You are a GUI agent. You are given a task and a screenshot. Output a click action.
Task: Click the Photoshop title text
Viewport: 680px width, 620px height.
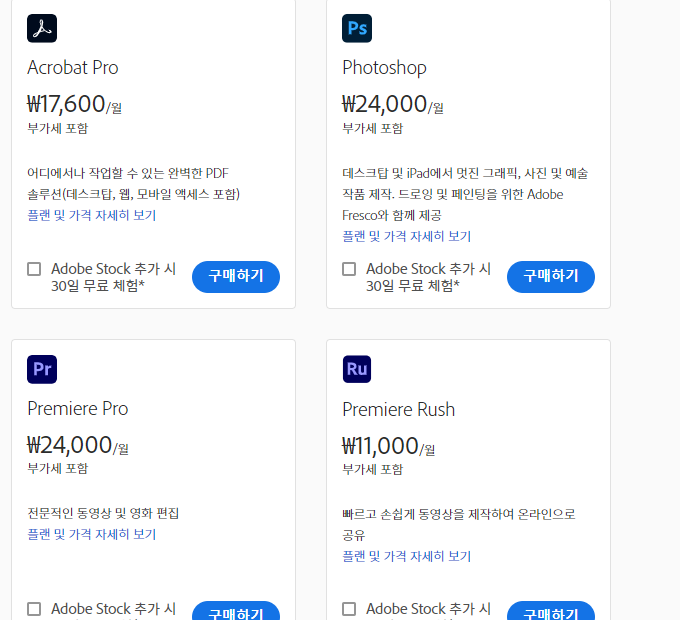(384, 68)
